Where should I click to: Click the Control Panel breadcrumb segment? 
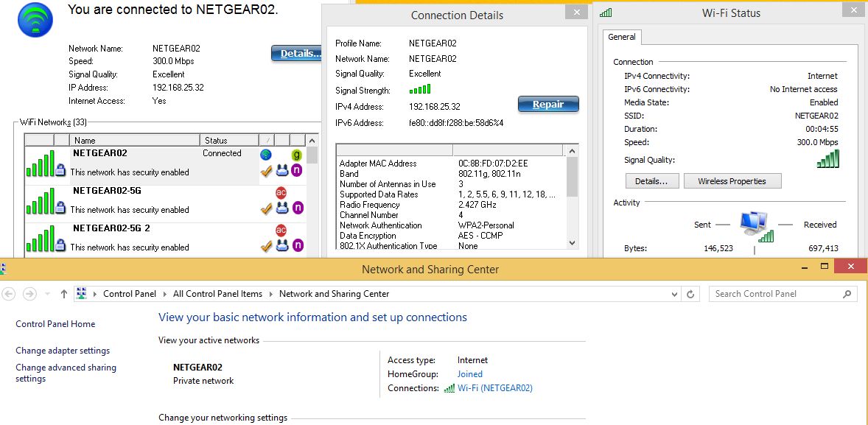click(x=130, y=294)
